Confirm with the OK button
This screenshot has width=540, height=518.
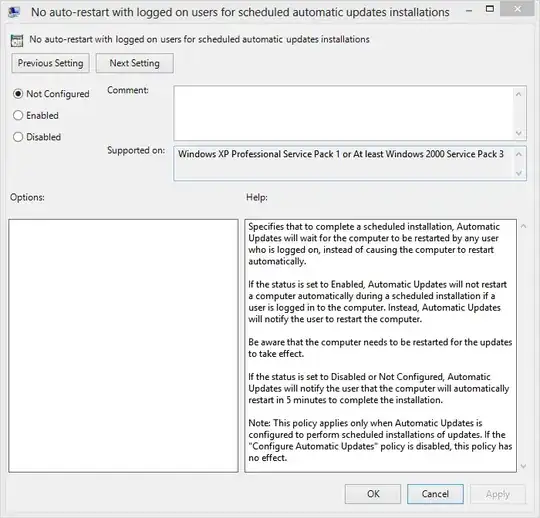[x=373, y=494]
